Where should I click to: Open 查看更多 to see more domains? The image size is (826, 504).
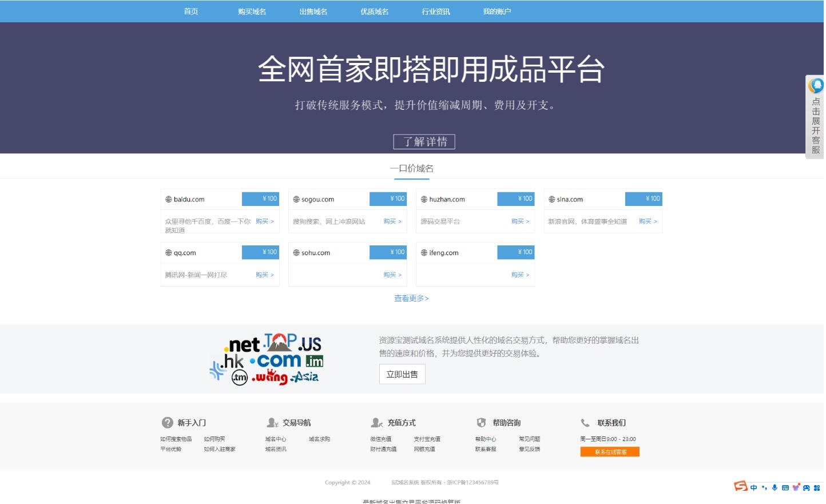click(x=411, y=298)
